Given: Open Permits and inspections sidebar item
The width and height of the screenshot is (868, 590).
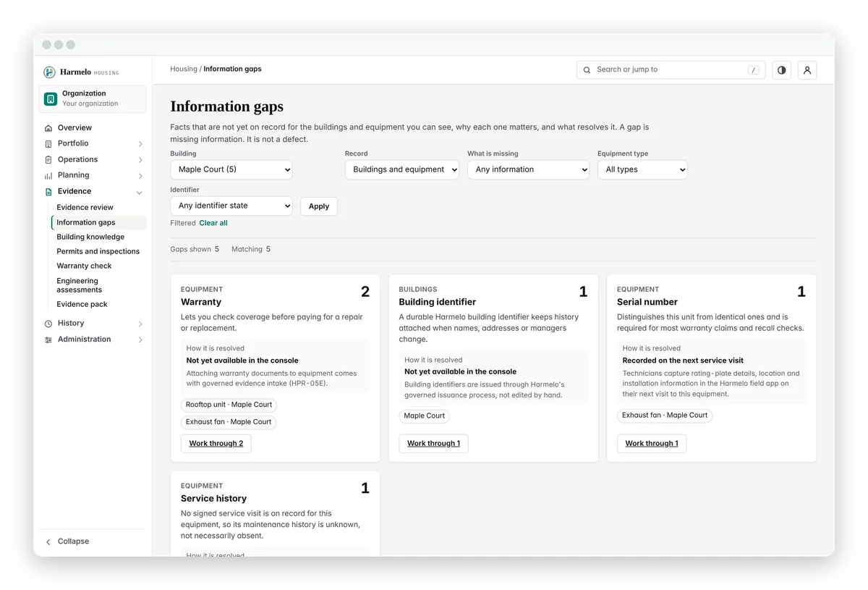Looking at the screenshot, I should 98,251.
